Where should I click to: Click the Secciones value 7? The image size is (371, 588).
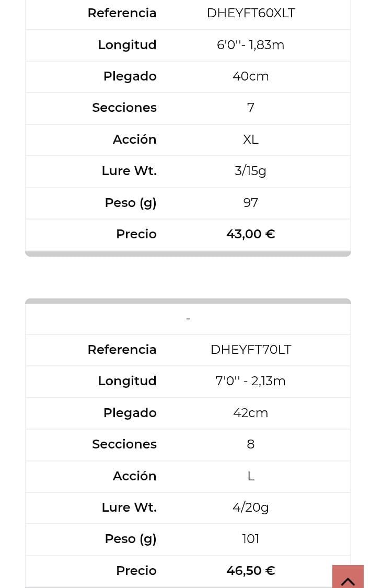tap(251, 108)
